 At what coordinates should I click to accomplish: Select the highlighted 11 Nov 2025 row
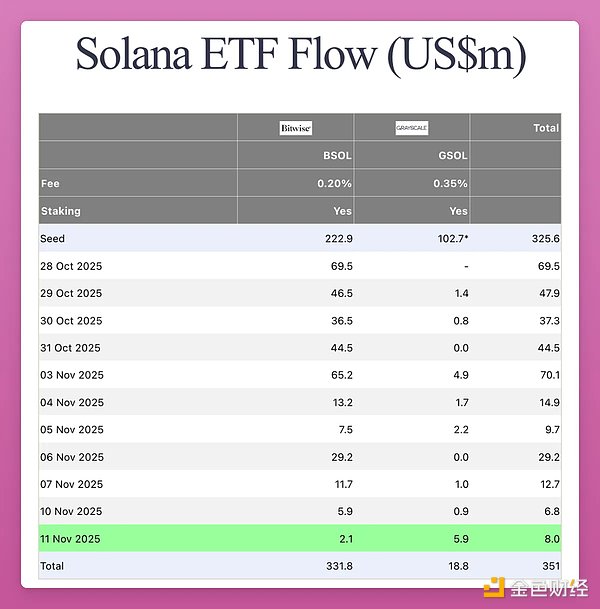click(72, 539)
